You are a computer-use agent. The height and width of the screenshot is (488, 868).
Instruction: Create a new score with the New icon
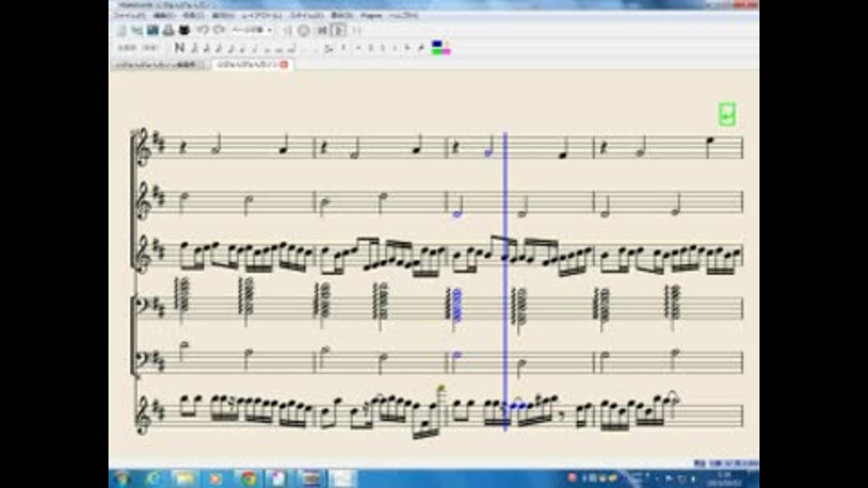(122, 31)
